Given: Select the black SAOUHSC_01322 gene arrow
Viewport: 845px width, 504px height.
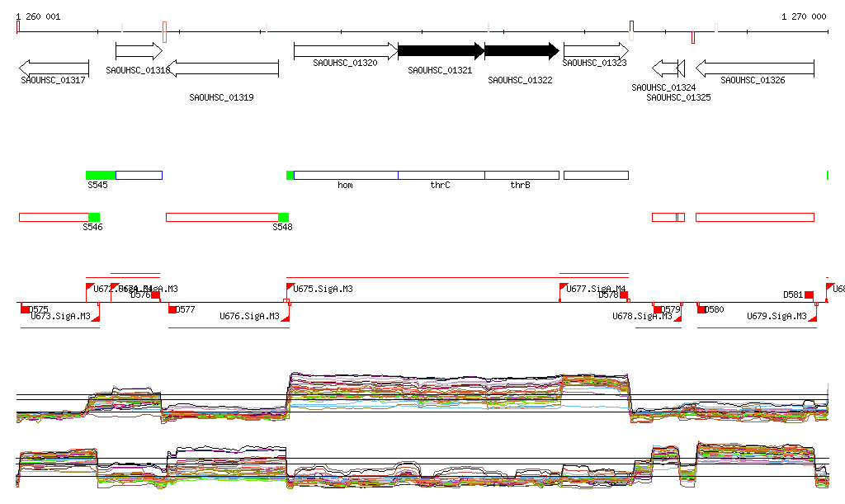Looking at the screenshot, I should [x=522, y=51].
